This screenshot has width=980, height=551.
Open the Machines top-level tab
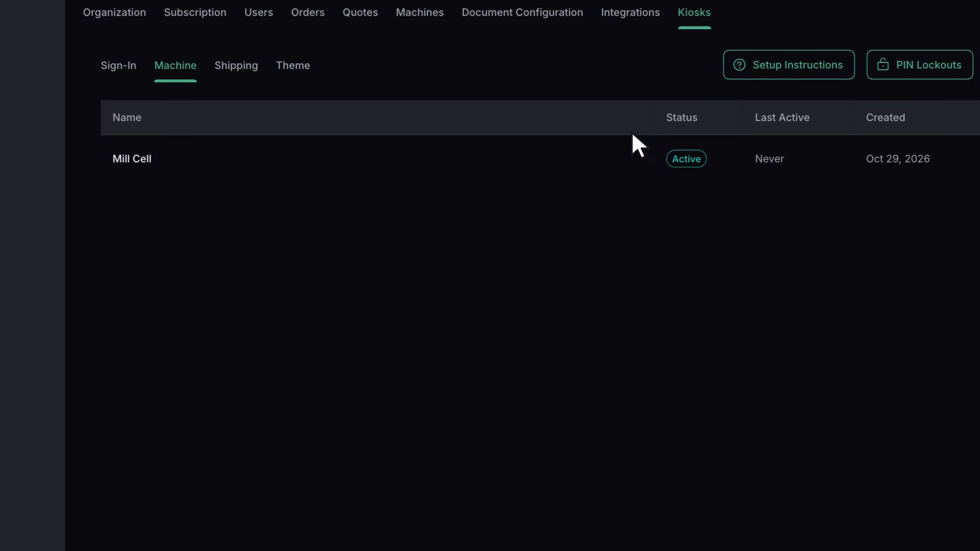coord(420,12)
